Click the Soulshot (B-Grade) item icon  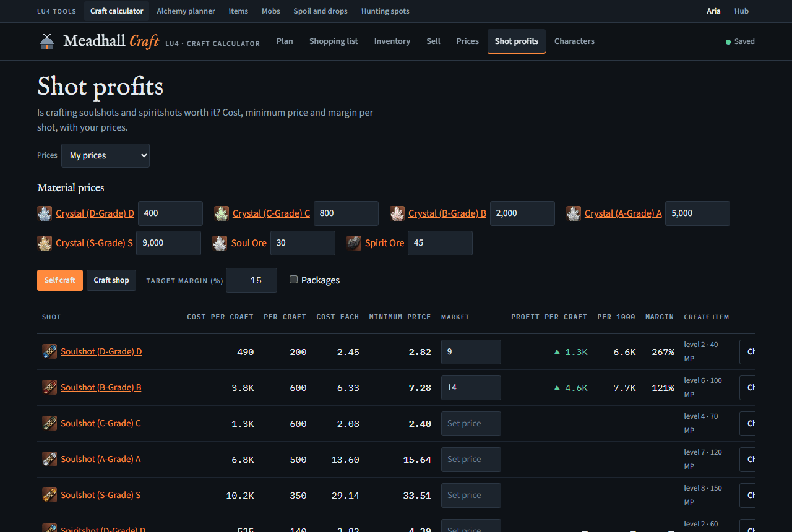(x=49, y=387)
